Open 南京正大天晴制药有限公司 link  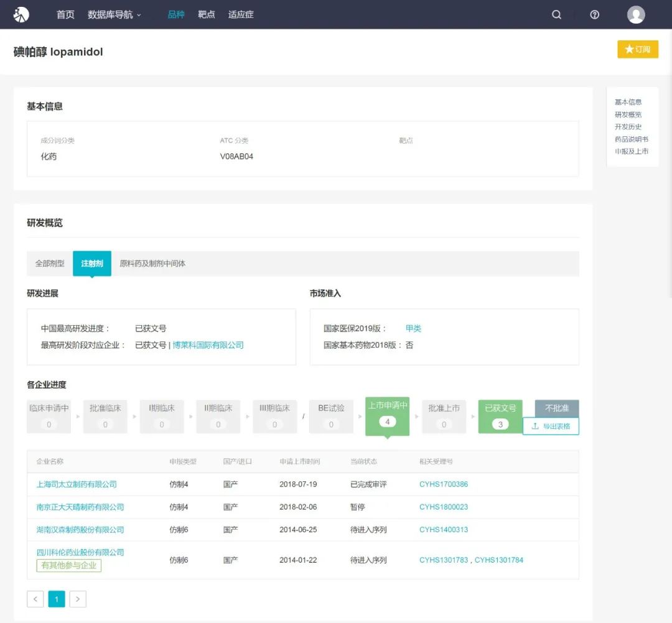(80, 507)
